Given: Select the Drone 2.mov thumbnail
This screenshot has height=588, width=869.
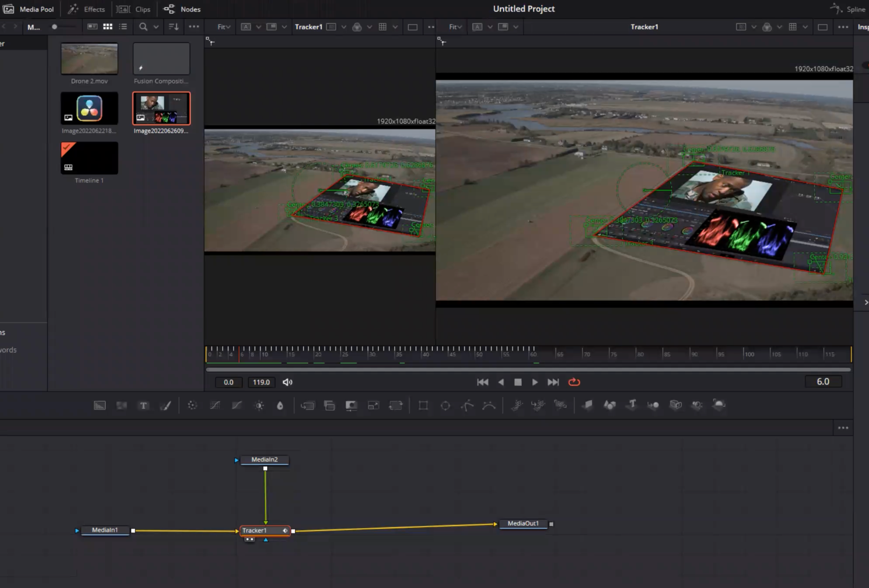Looking at the screenshot, I should 89,59.
